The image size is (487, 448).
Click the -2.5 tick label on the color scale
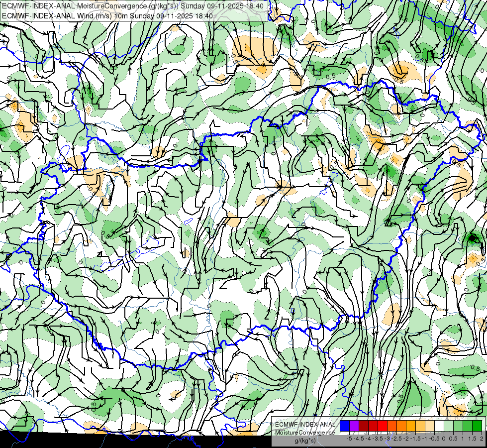point(396,439)
